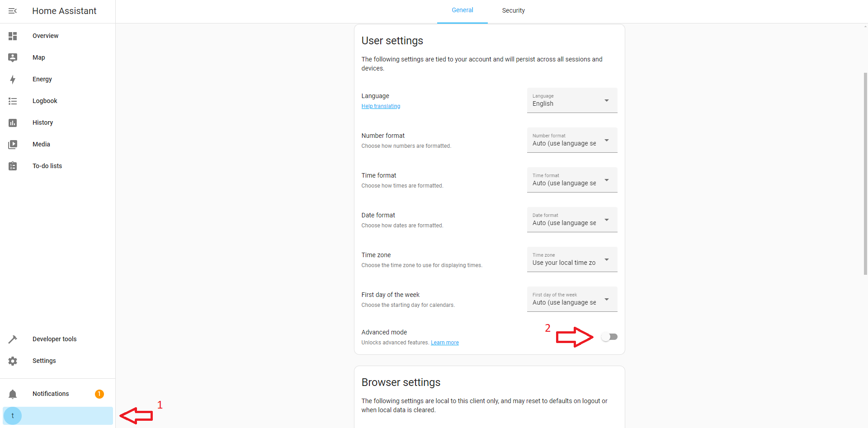Enable the Advanced mode toggle
Viewport: 868px width, 428px height.
[x=609, y=337]
